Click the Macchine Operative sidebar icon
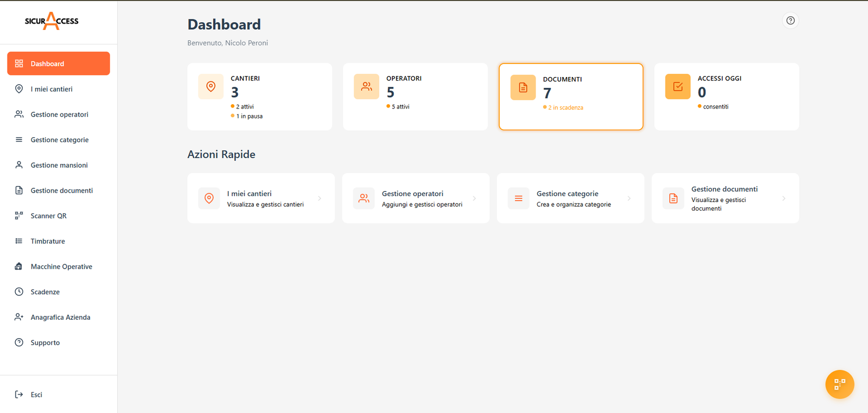 [19, 266]
